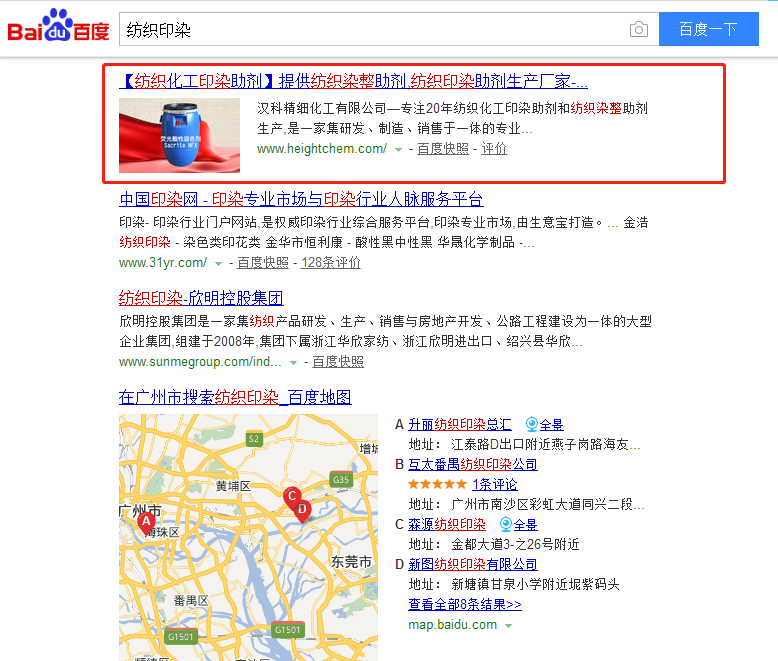The height and width of the screenshot is (661, 778).
Task: Select map marker D on the map
Action: click(x=302, y=510)
